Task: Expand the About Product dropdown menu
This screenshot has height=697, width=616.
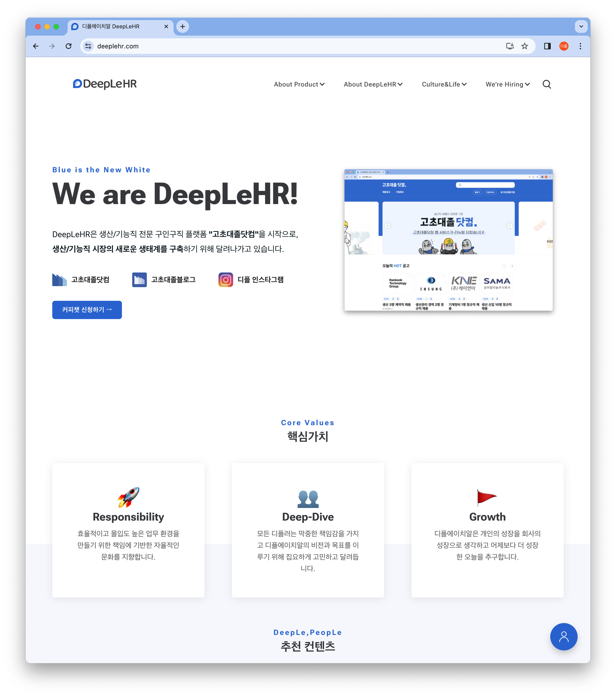Action: coord(299,84)
